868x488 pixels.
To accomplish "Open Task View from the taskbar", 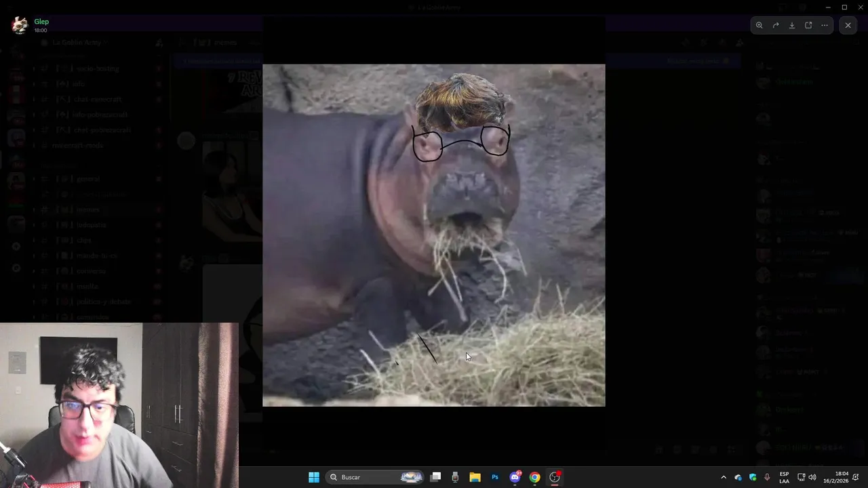I will 436,477.
